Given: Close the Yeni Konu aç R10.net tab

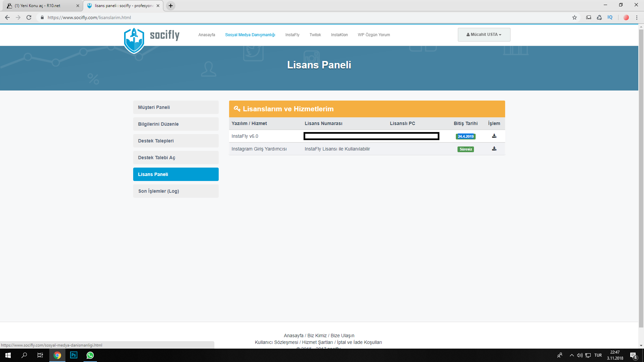Looking at the screenshot, I should click(x=78, y=6).
